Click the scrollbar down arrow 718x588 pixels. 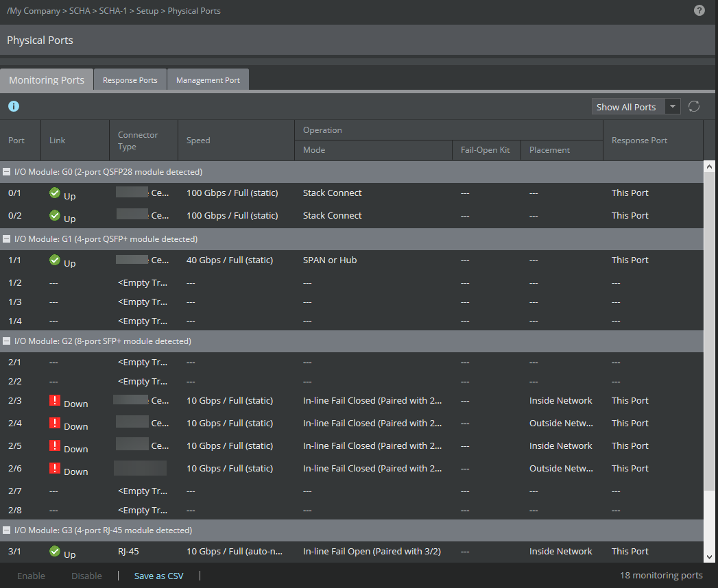(x=709, y=557)
